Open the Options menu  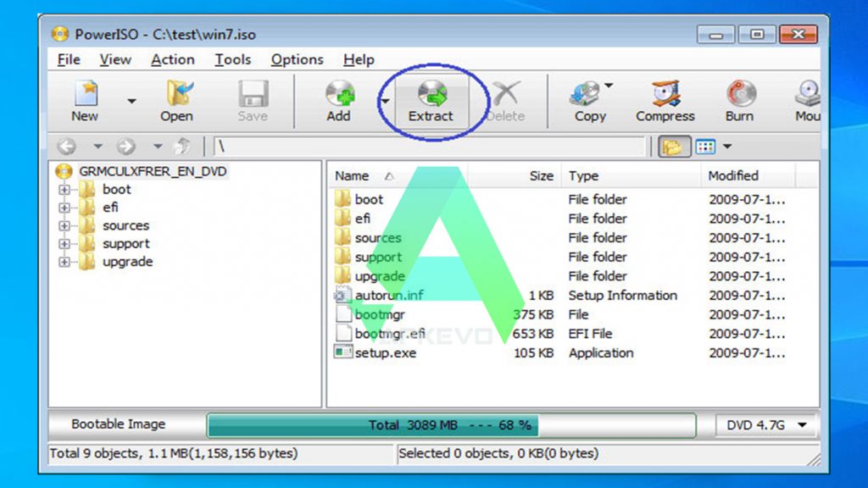297,59
